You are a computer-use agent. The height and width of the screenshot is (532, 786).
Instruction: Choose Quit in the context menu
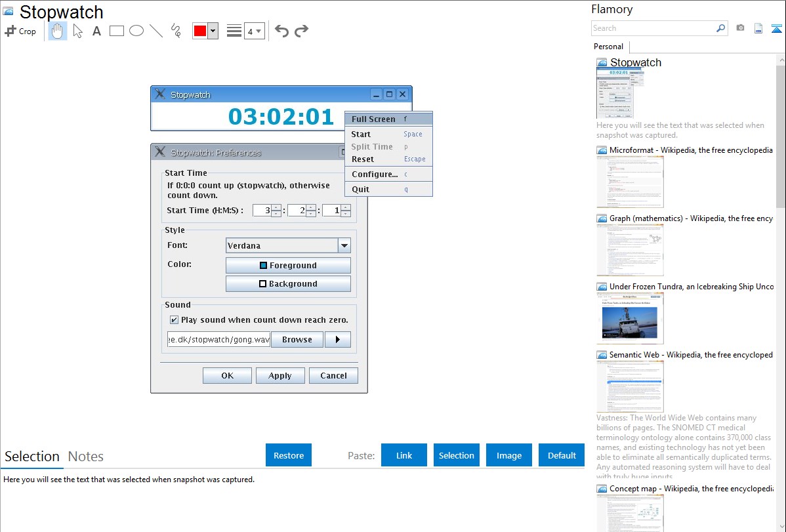[x=388, y=190]
